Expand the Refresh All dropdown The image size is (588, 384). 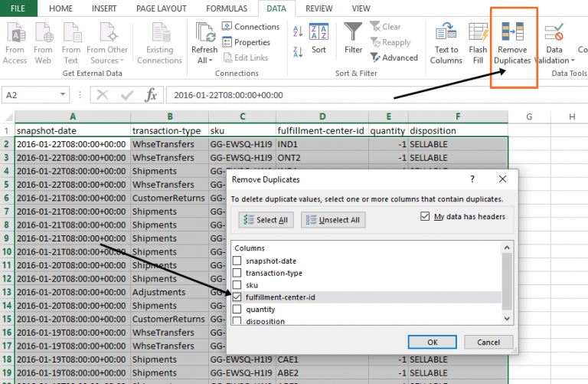[204, 61]
